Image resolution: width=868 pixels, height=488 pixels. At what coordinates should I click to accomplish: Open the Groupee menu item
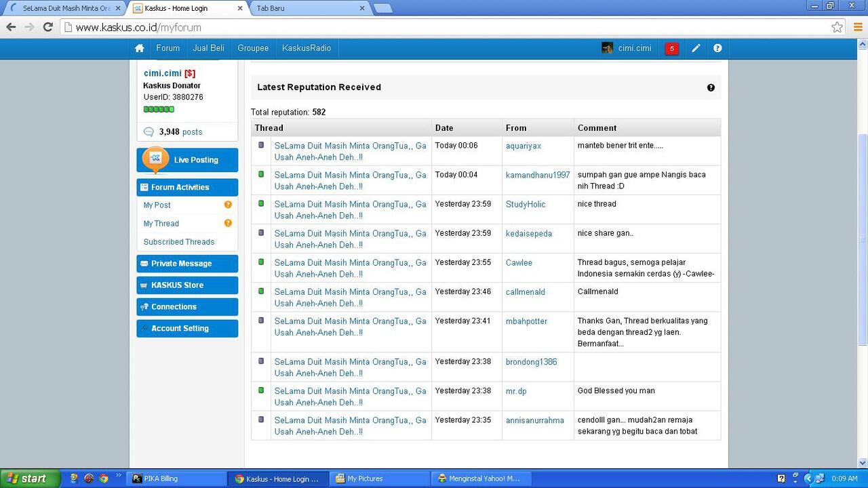253,48
